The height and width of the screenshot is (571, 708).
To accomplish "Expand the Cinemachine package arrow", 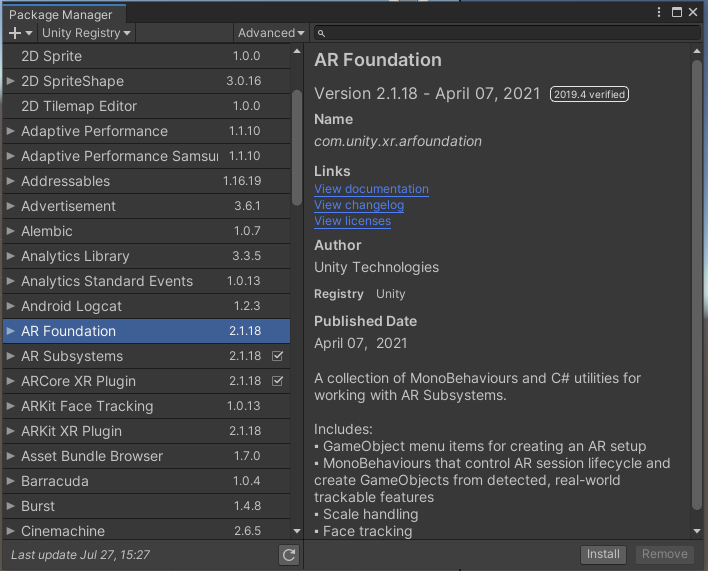I will pyautogui.click(x=10, y=531).
